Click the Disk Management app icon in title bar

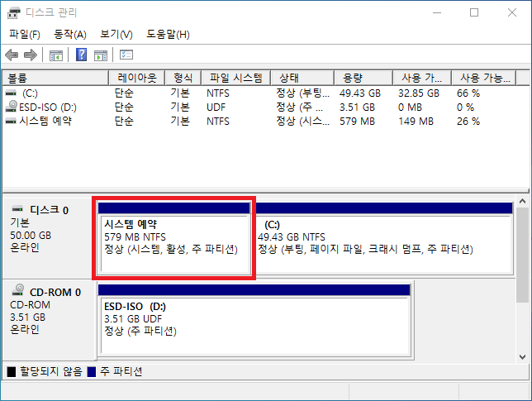coord(13,13)
